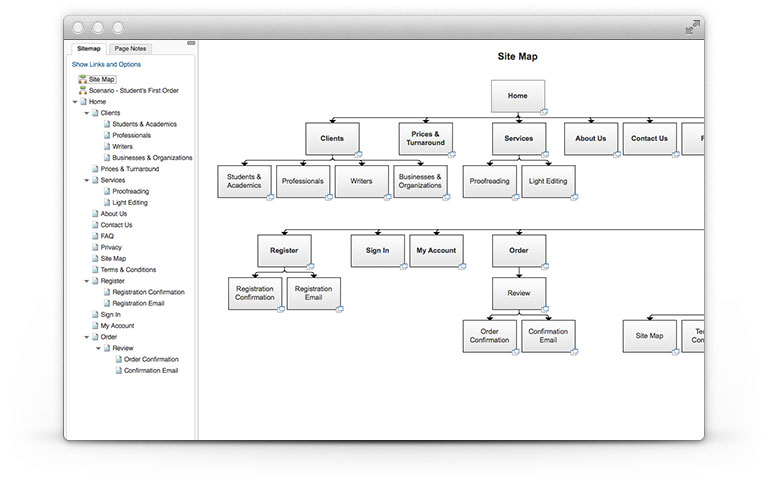Click link badge on the Order box
Viewport: 768px width, 480px height.
click(x=545, y=266)
